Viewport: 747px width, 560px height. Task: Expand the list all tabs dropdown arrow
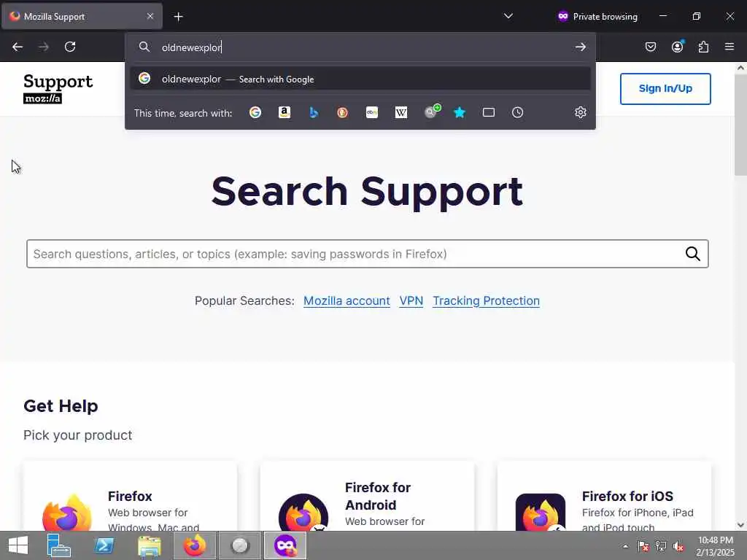508,16
